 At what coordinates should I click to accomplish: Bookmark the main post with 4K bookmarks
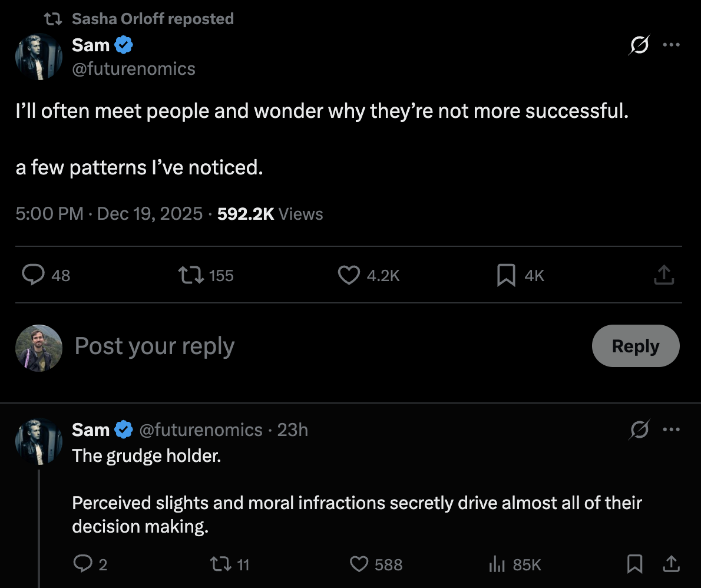(x=506, y=275)
